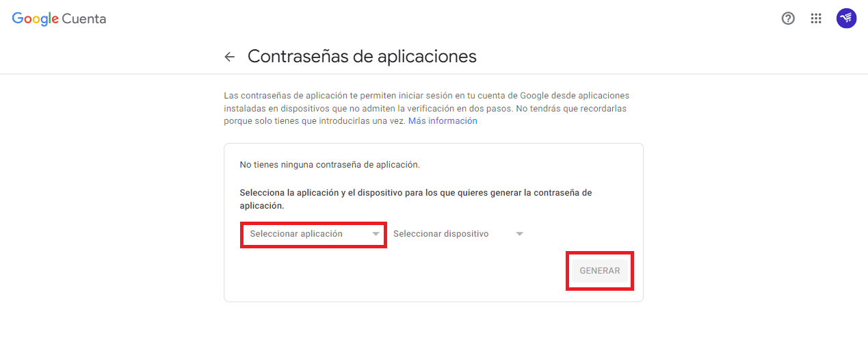This screenshot has height=340, width=868.
Task: Click the arrow beside Seleccionar dispositivo
Action: tap(519, 234)
